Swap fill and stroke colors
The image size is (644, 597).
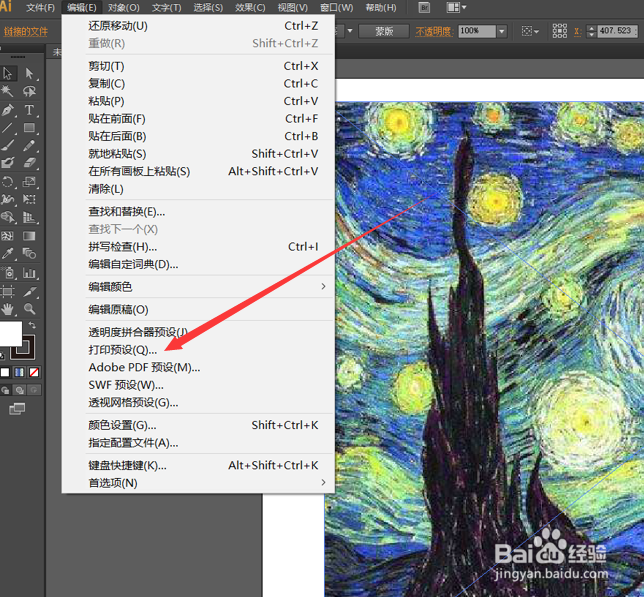[x=32, y=326]
